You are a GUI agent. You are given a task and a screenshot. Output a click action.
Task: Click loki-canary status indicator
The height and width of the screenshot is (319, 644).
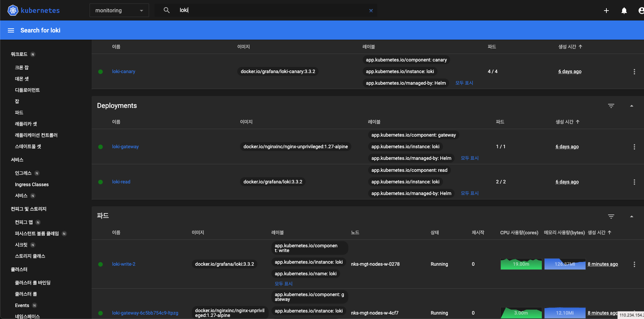(x=100, y=72)
